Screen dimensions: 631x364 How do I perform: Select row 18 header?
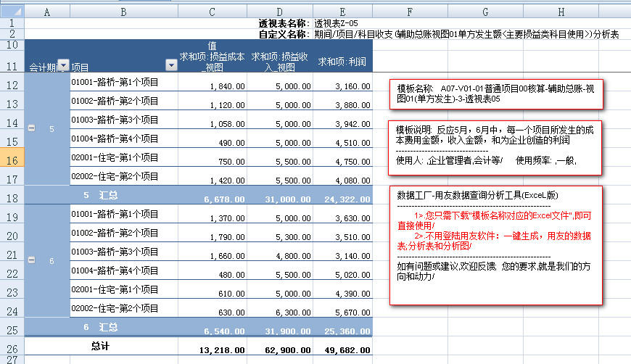point(12,197)
